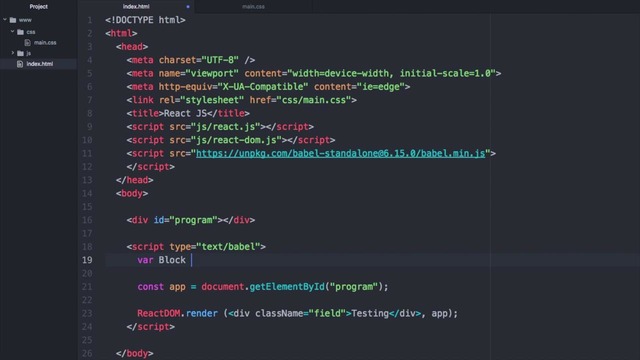The height and width of the screenshot is (360, 640).
Task: Click the <!DOCTYPE html> declaration
Action: pyautogui.click(x=145, y=20)
